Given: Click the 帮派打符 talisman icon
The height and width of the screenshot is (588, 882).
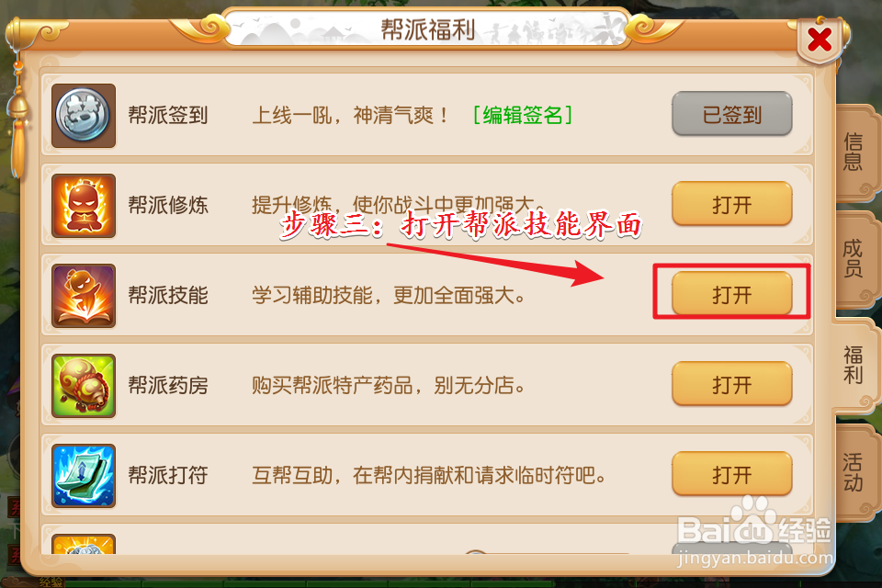Looking at the screenshot, I should 84,476.
